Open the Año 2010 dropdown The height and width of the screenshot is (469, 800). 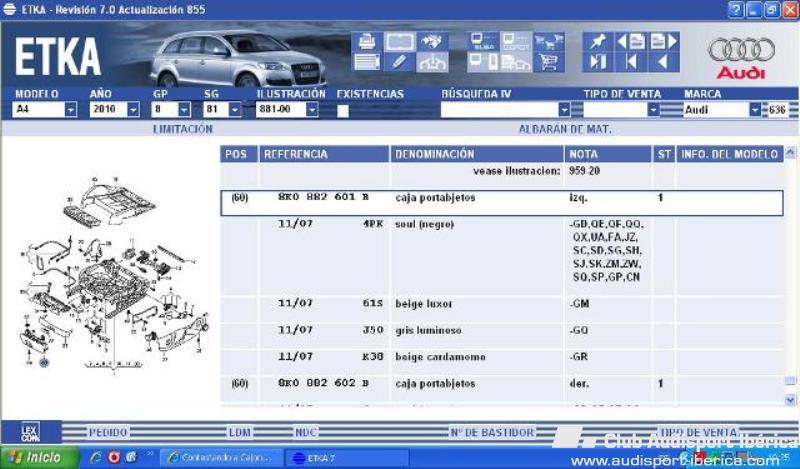point(133,109)
